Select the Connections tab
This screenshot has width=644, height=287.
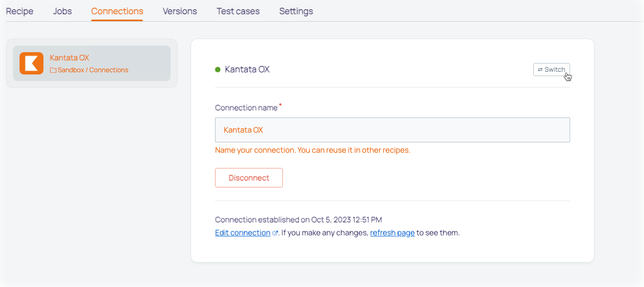click(117, 11)
